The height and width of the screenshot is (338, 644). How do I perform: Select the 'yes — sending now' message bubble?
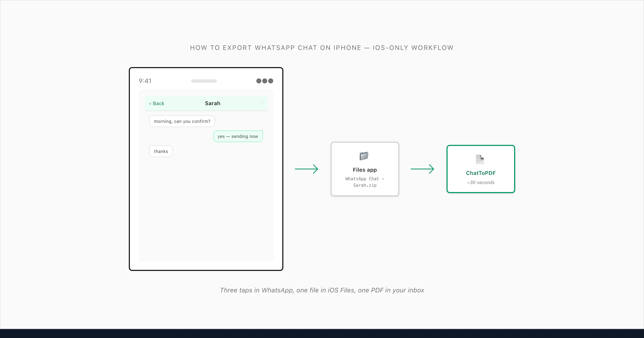pos(238,136)
